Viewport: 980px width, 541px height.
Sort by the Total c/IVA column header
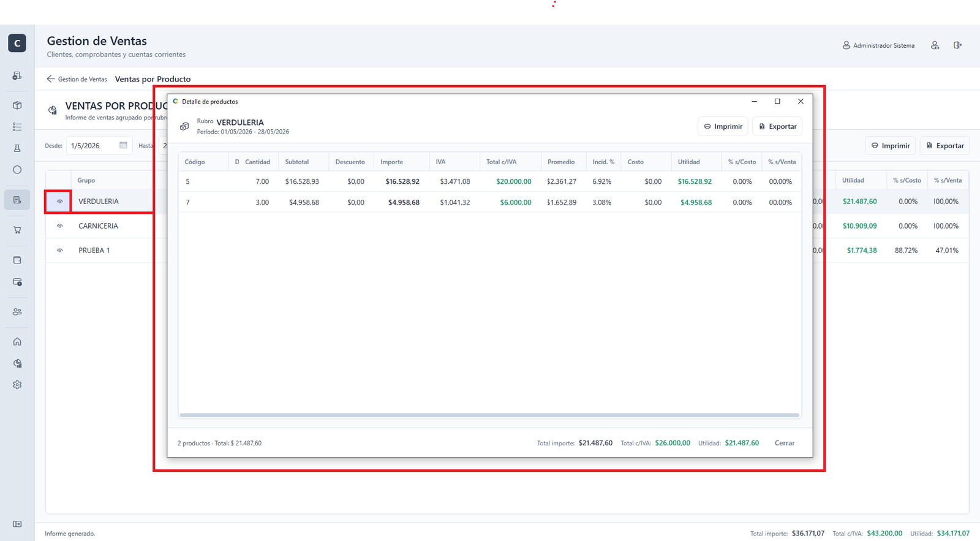501,162
